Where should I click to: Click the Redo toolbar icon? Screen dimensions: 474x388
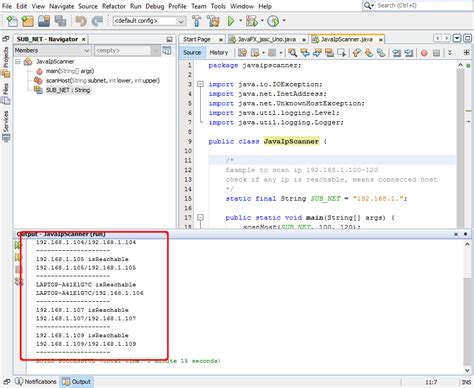coord(97,21)
